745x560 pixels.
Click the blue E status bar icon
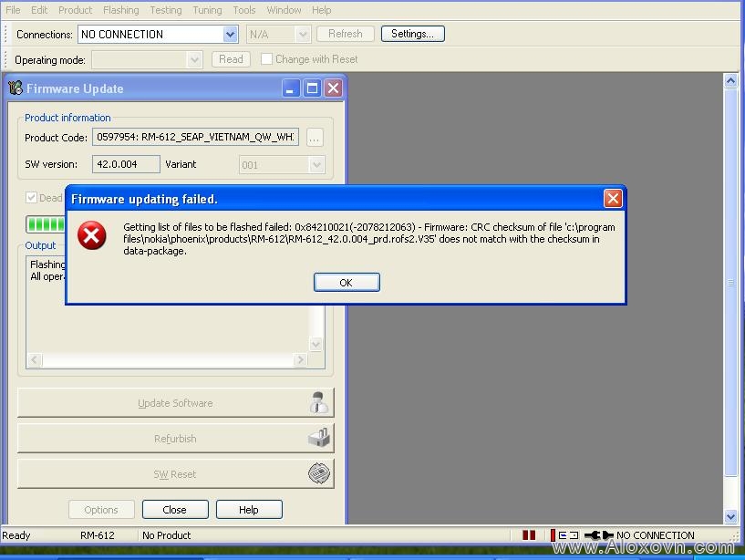(x=563, y=535)
